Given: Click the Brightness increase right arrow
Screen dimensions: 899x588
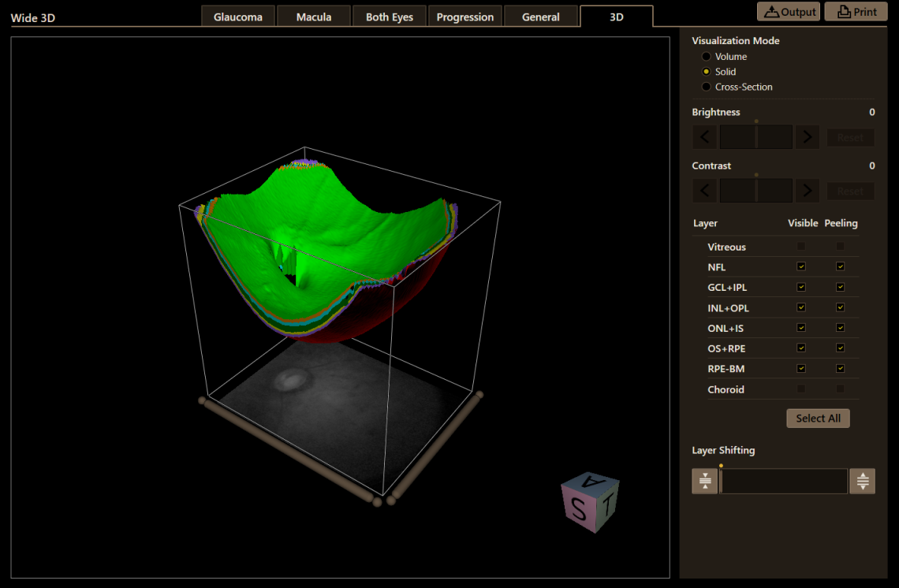Looking at the screenshot, I should click(807, 137).
